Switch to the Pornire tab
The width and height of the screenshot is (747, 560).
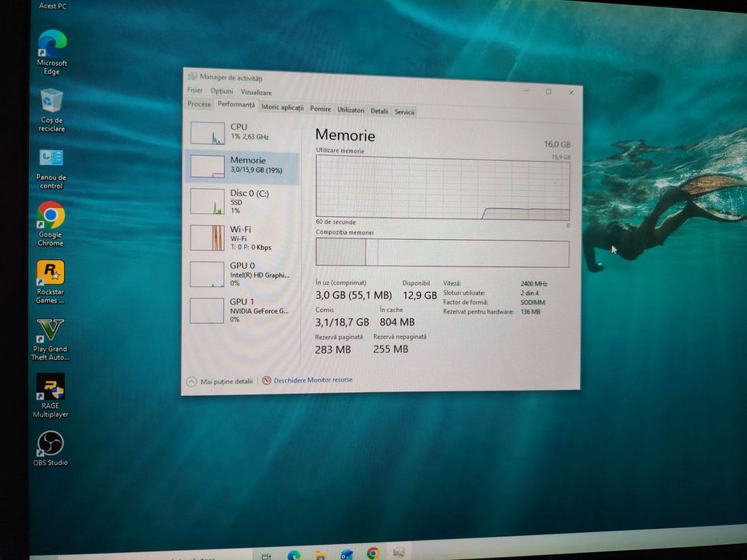point(320,109)
